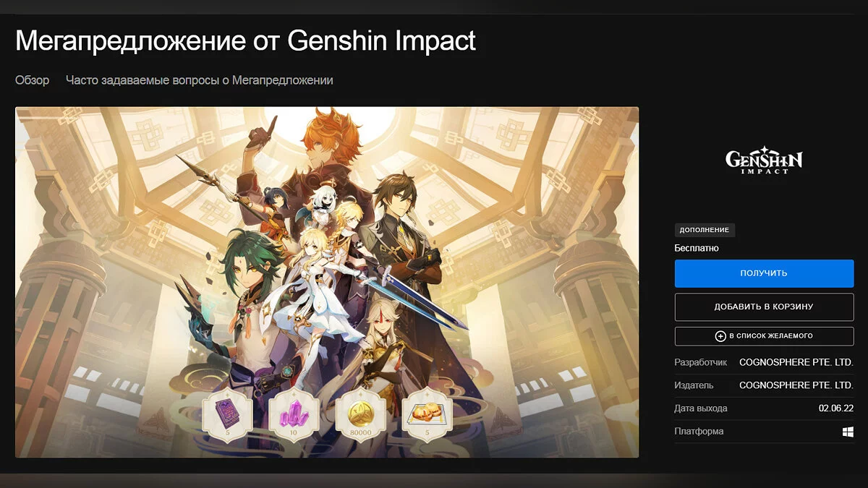Open developer COGNOSPHERE PTE. LTD. link
Screen dimensions: 868x488
tap(796, 362)
